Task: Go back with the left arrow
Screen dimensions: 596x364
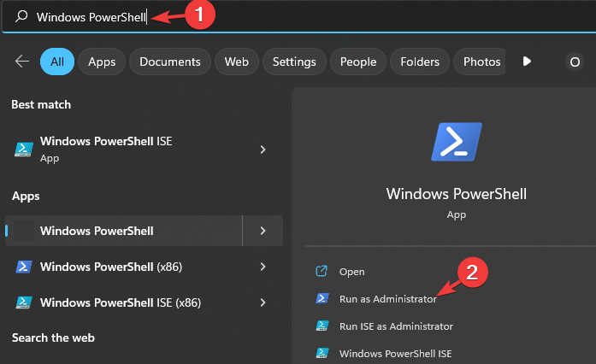Action: pyautogui.click(x=22, y=62)
